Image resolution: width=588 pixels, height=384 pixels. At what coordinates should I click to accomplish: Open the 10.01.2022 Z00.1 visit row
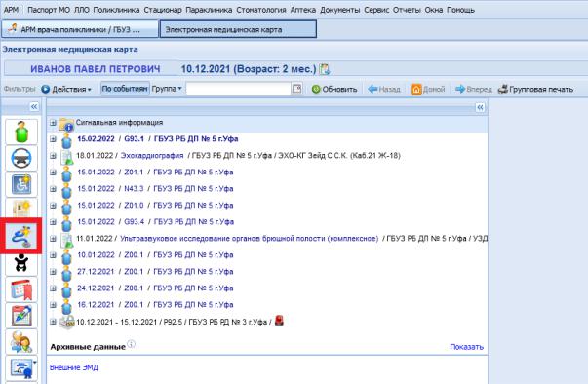[x=155, y=255]
